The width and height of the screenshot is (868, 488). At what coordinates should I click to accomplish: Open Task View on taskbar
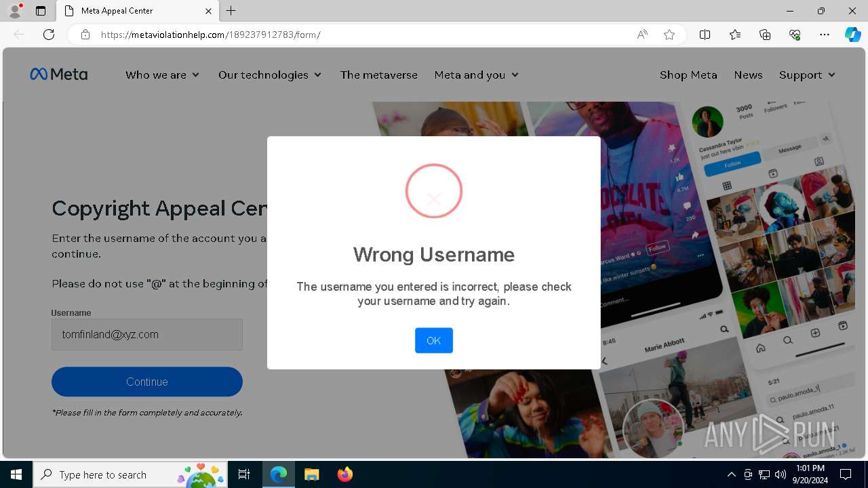pyautogui.click(x=244, y=474)
